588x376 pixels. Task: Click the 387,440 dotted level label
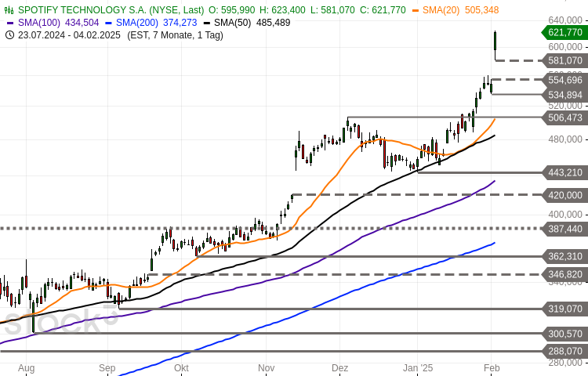pos(564,229)
